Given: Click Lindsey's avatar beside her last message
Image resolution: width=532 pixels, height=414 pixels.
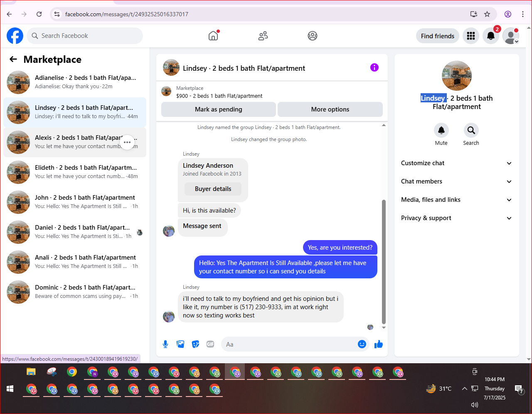Looking at the screenshot, I should point(169,316).
